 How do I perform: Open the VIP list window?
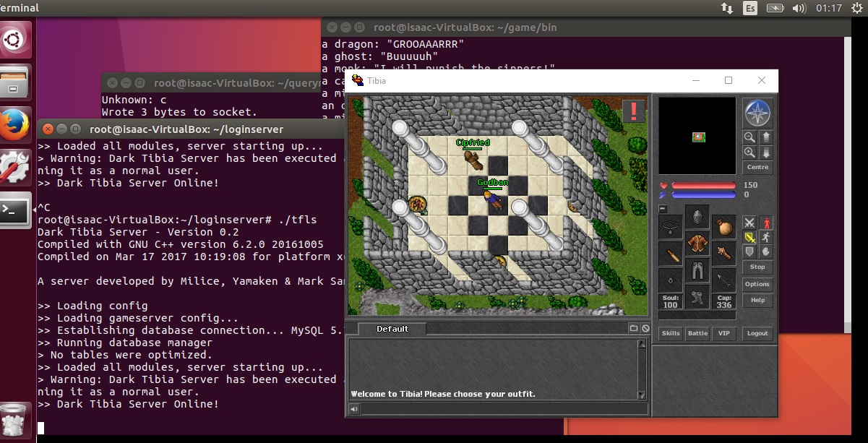[723, 333]
